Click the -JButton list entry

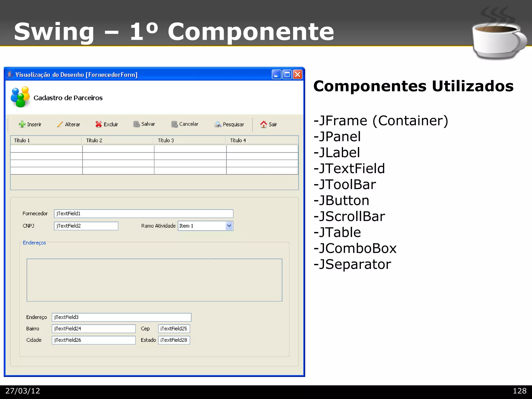341,201
